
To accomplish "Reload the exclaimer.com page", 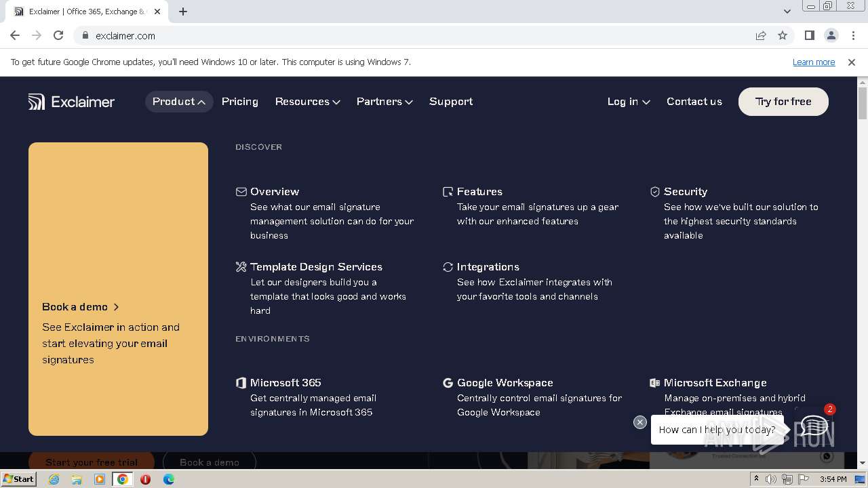I will pos(58,35).
